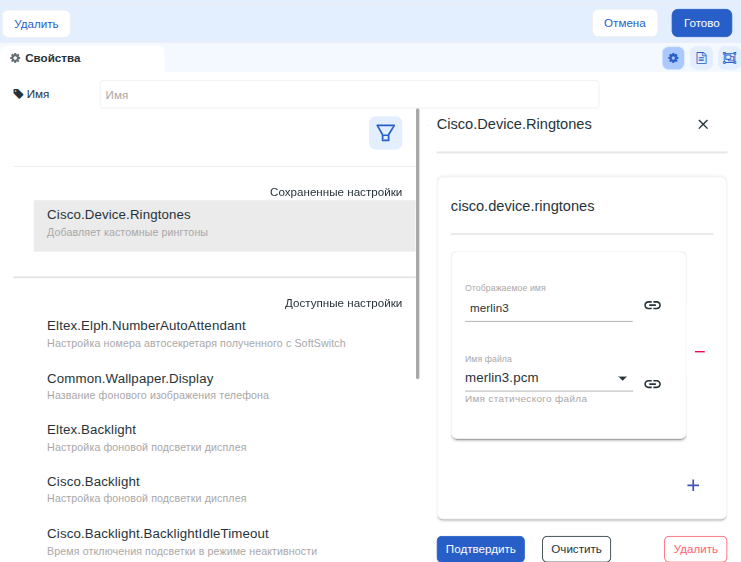Click the Название фонового изображения телефона description
The width and height of the screenshot is (741, 562).
pos(158,396)
